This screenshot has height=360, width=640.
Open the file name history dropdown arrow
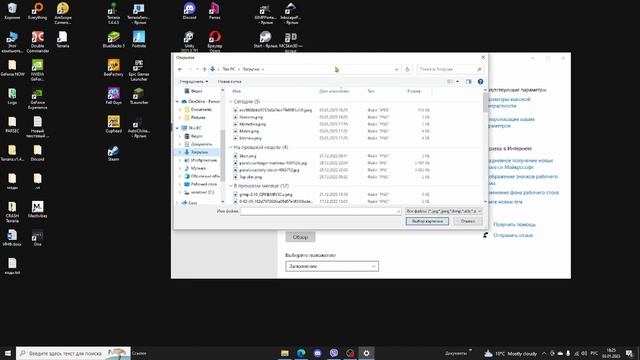tap(398, 211)
